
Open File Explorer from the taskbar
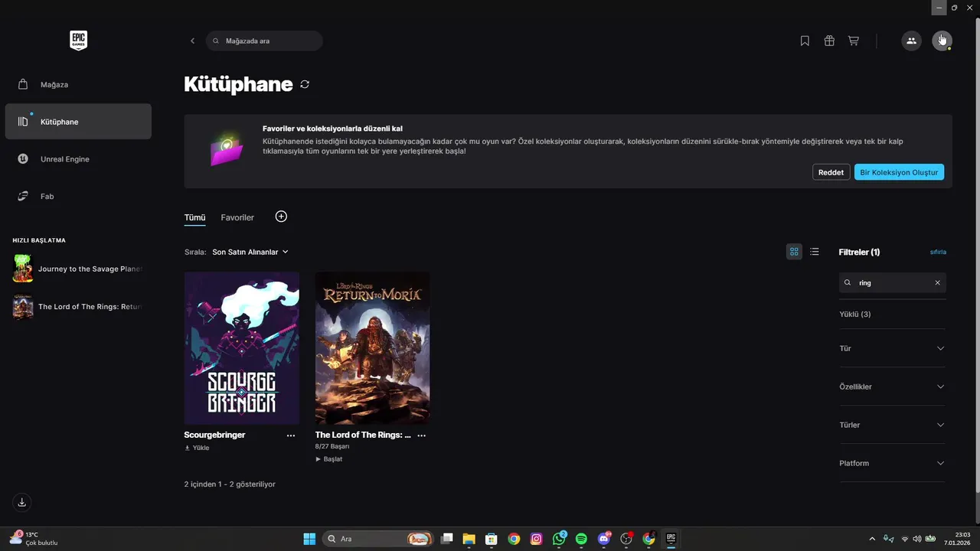pyautogui.click(x=469, y=539)
